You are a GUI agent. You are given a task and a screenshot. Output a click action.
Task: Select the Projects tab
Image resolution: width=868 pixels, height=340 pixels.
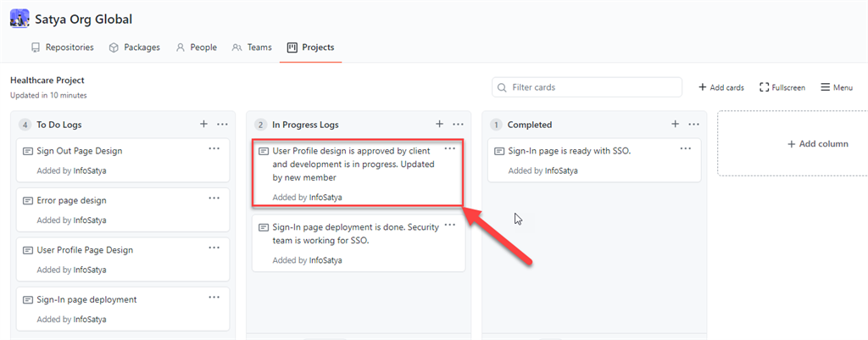[x=310, y=47]
